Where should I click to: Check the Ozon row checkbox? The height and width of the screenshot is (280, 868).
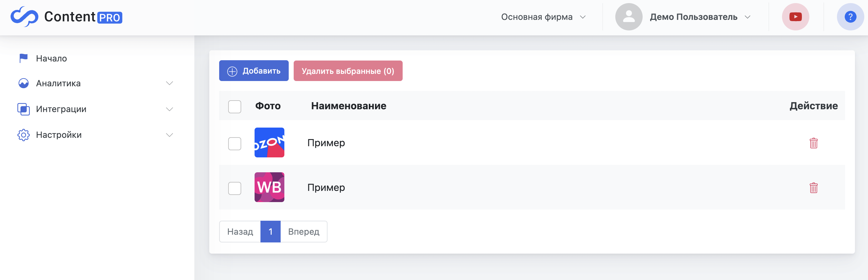pyautogui.click(x=234, y=143)
